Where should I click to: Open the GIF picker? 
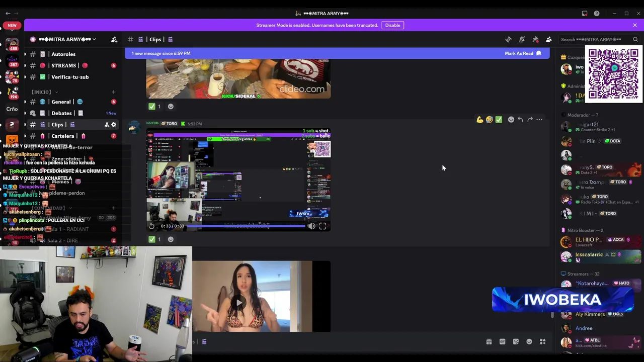[502, 342]
